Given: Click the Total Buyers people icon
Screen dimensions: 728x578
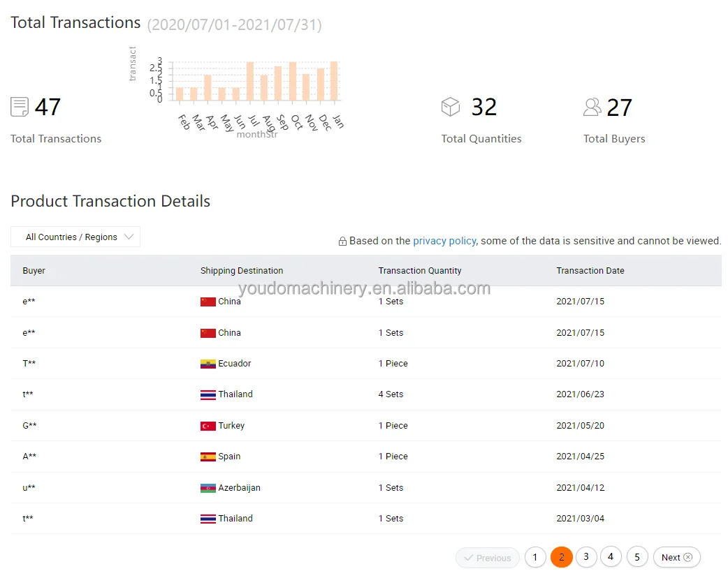Looking at the screenshot, I should point(592,107).
